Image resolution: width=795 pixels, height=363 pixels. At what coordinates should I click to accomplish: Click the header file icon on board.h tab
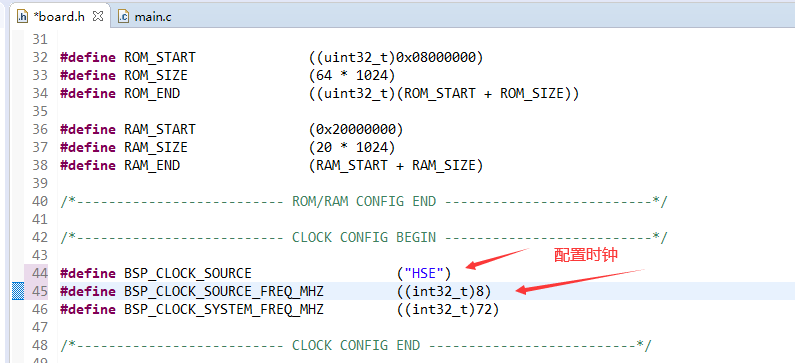coord(22,17)
